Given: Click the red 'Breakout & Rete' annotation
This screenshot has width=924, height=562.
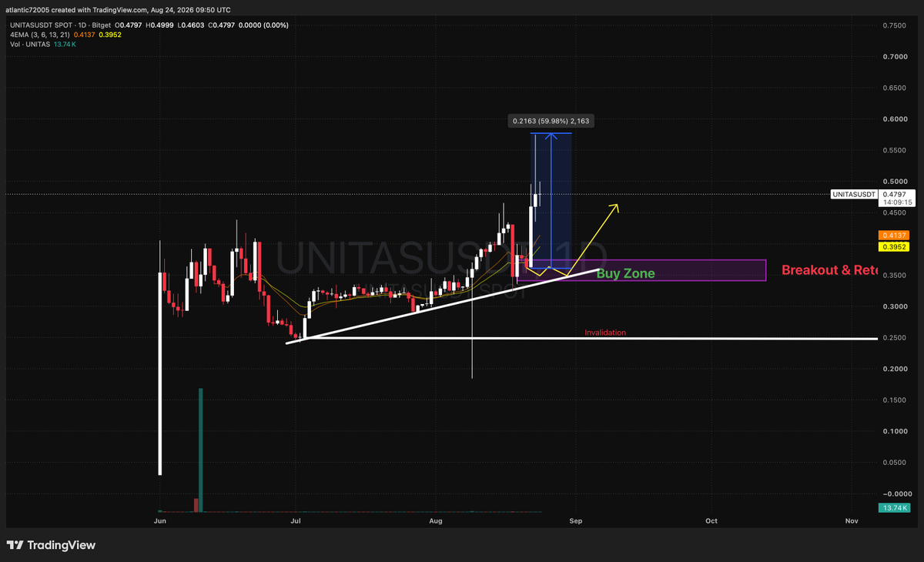Looking at the screenshot, I should [829, 270].
